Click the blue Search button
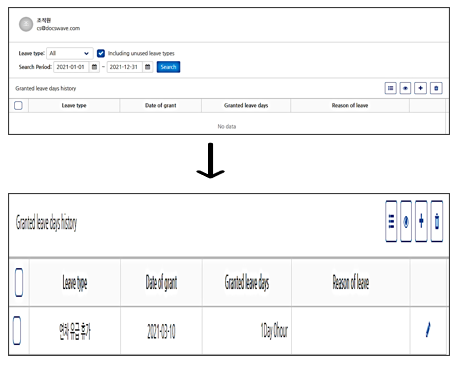Viewport: 459px width, 372px height. 168,67
